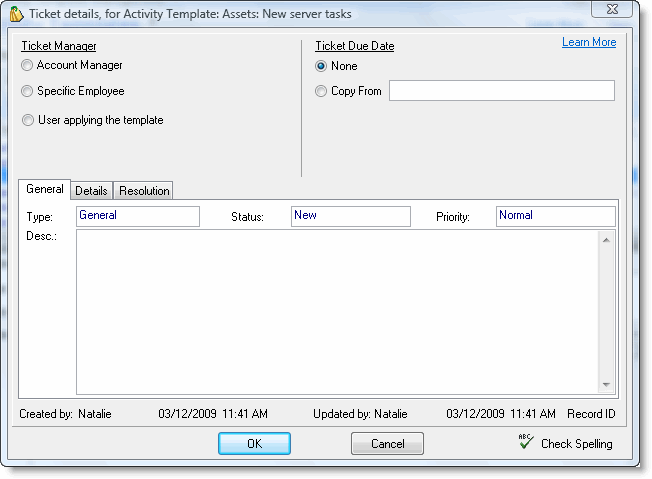Enable Copy From due date option
This screenshot has width=652, height=479.
pyautogui.click(x=321, y=92)
